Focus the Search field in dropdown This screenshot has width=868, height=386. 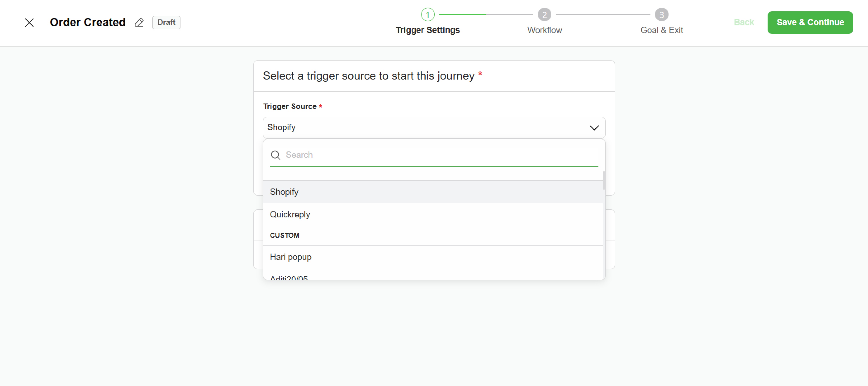click(438, 155)
